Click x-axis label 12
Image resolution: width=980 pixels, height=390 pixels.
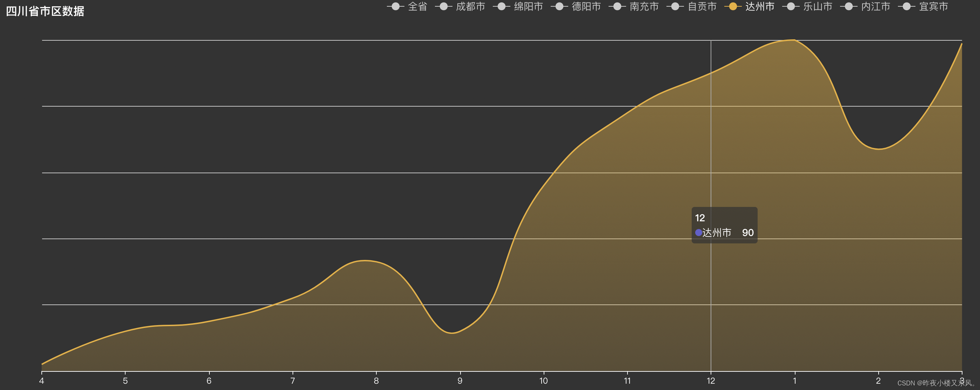711,381
